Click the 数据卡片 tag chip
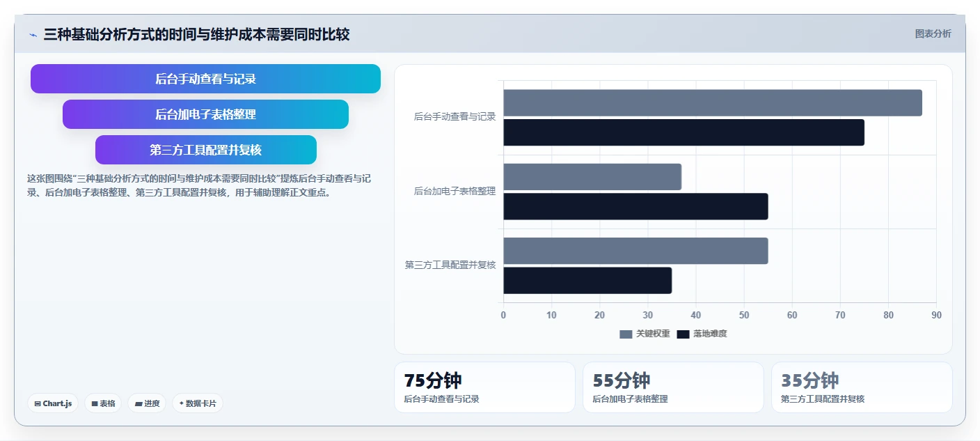 [x=198, y=403]
